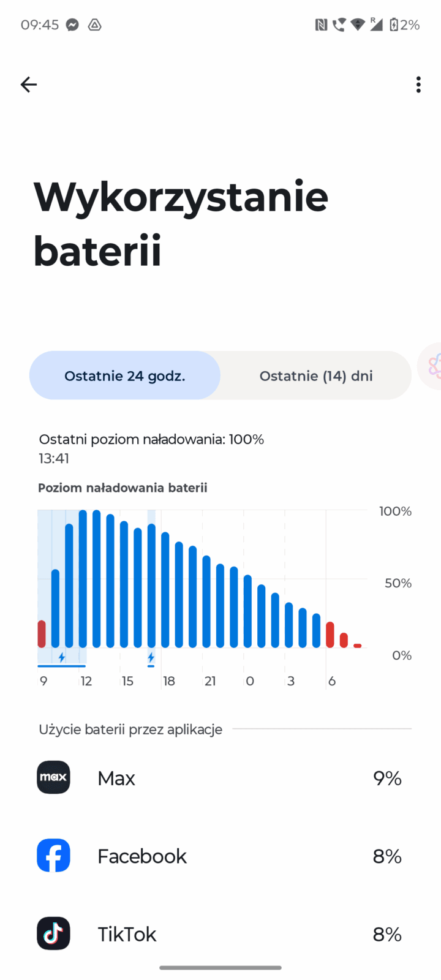This screenshot has width=441, height=980.
Task: Open TikTok battery usage entry
Action: pos(221,933)
